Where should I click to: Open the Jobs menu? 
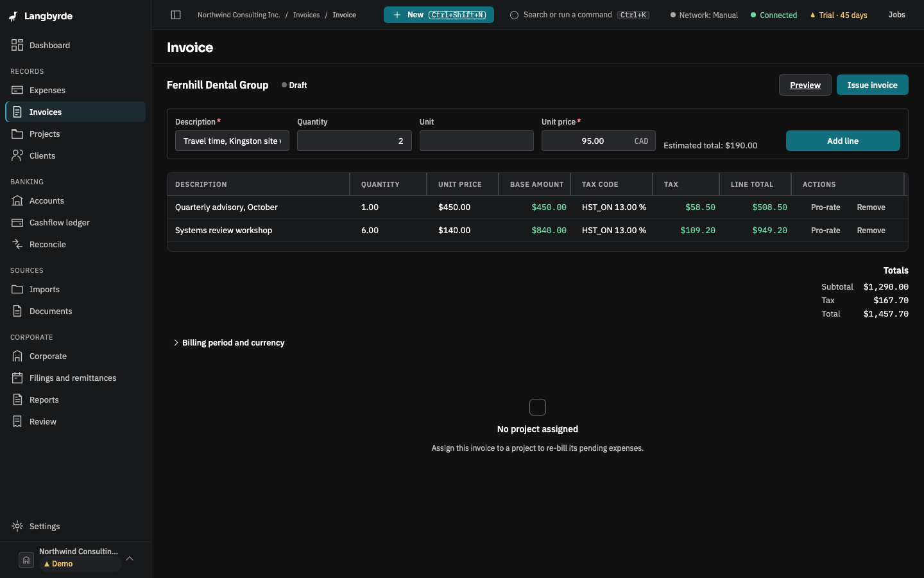click(896, 15)
